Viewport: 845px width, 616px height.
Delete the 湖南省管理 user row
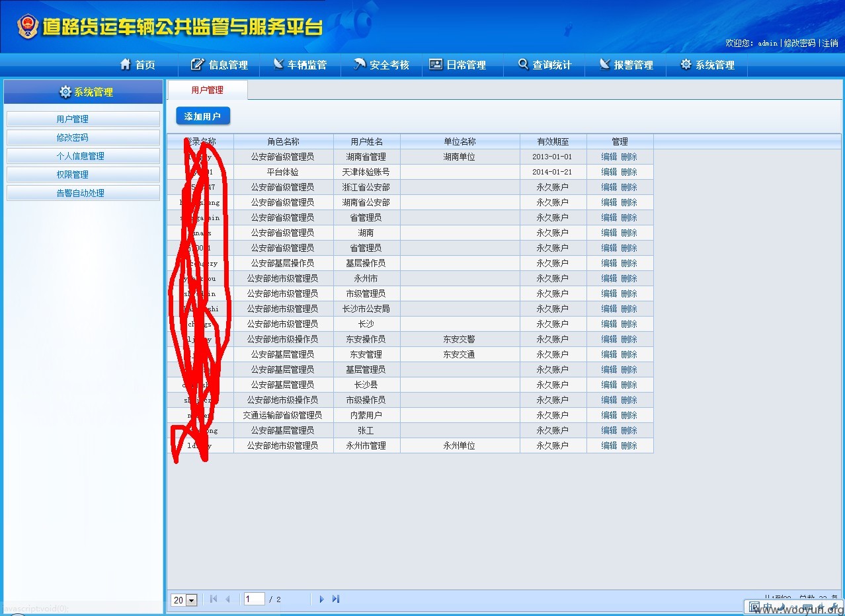[629, 157]
